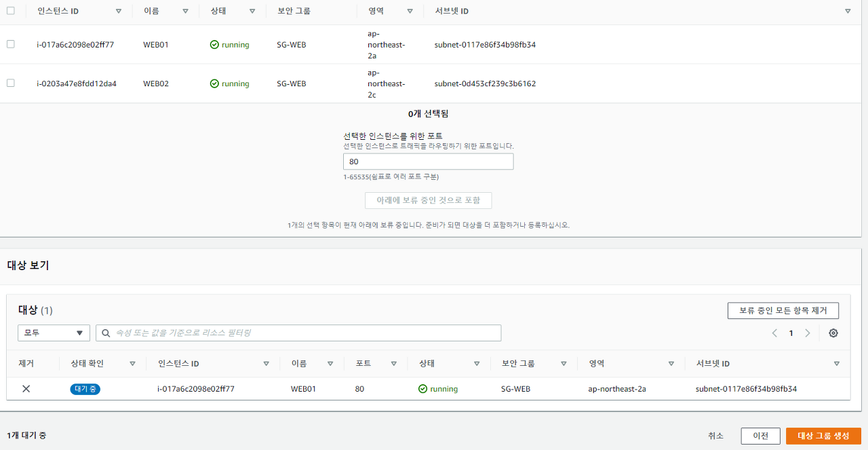The image size is (868, 450).
Task: Sort upper table by 상태 column arrow
Action: coord(252,12)
